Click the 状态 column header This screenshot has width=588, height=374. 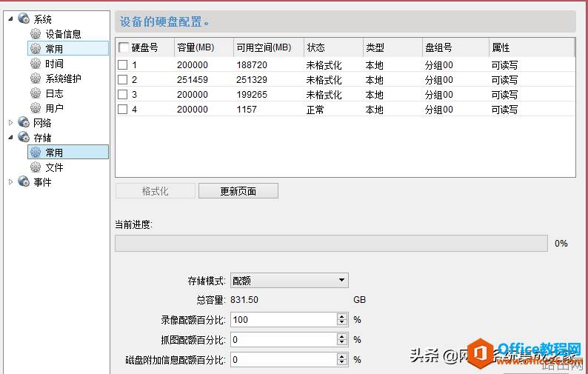[334, 47]
